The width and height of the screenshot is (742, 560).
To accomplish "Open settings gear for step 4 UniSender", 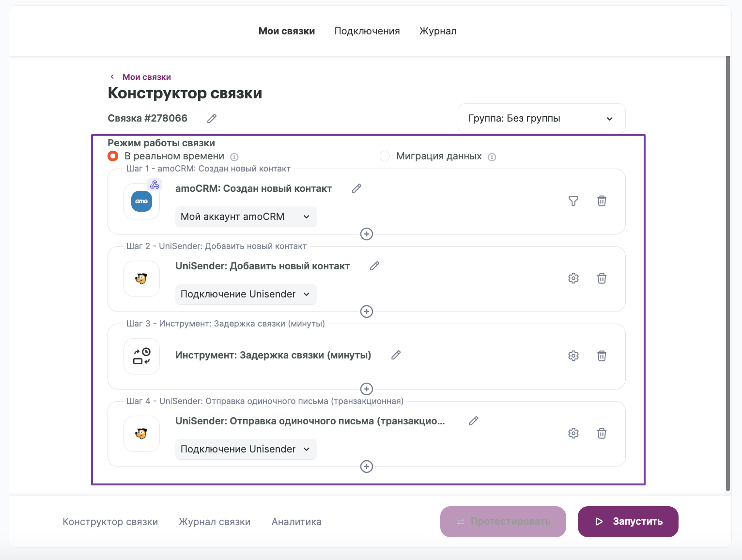I will click(573, 433).
